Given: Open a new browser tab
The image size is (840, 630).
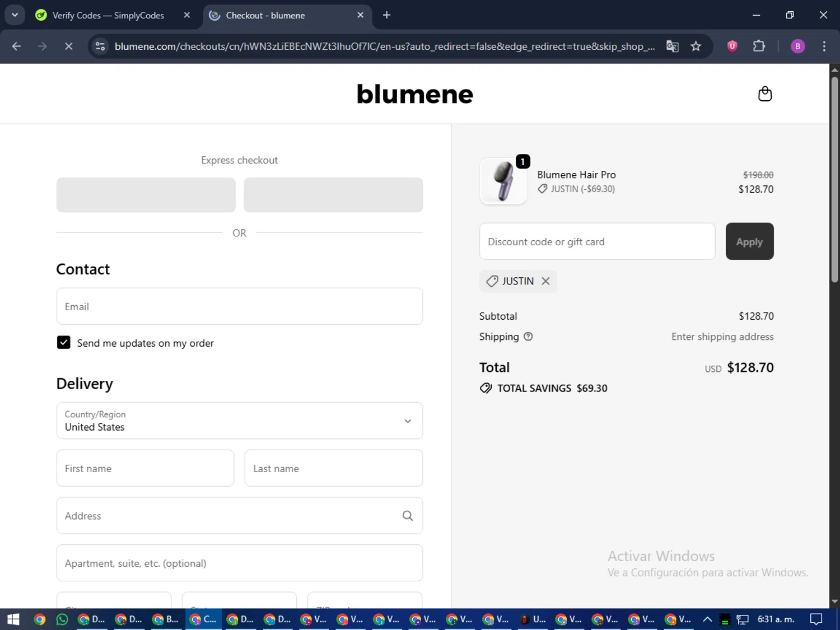Looking at the screenshot, I should point(386,15).
